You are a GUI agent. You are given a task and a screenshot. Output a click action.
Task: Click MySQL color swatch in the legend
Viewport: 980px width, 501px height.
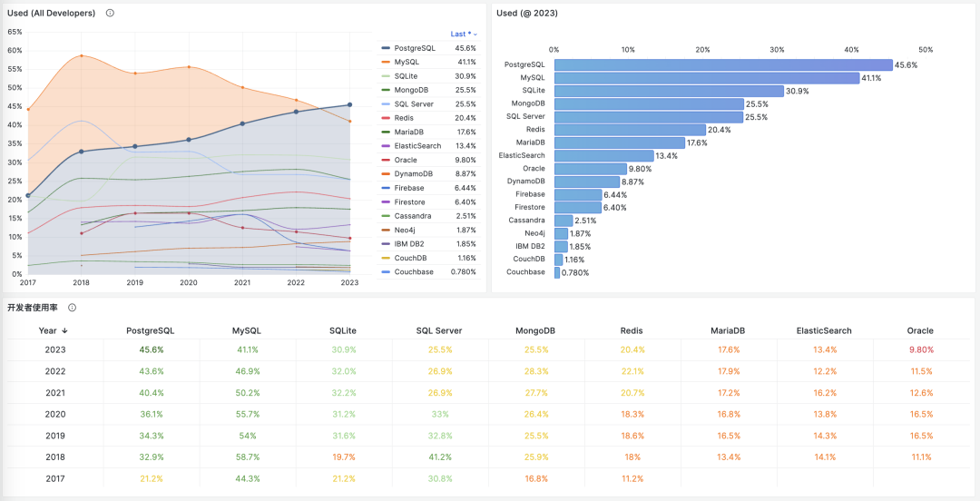pos(387,62)
